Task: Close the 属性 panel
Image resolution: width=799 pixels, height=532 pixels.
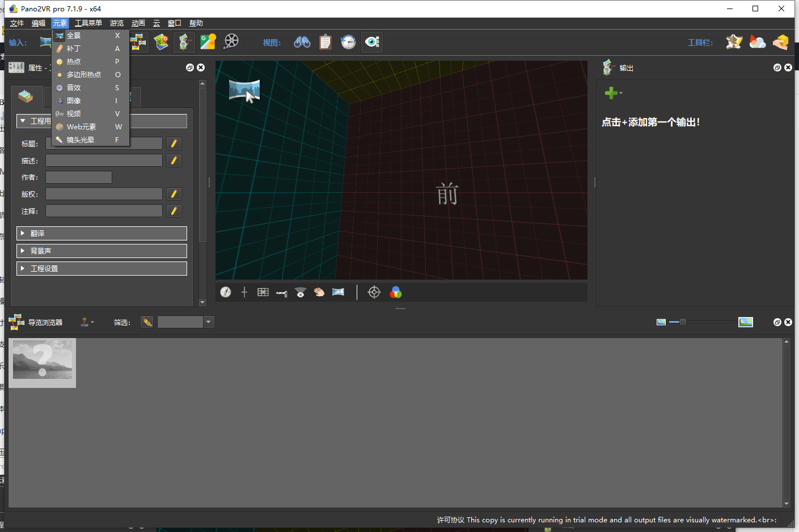Action: tap(201, 67)
